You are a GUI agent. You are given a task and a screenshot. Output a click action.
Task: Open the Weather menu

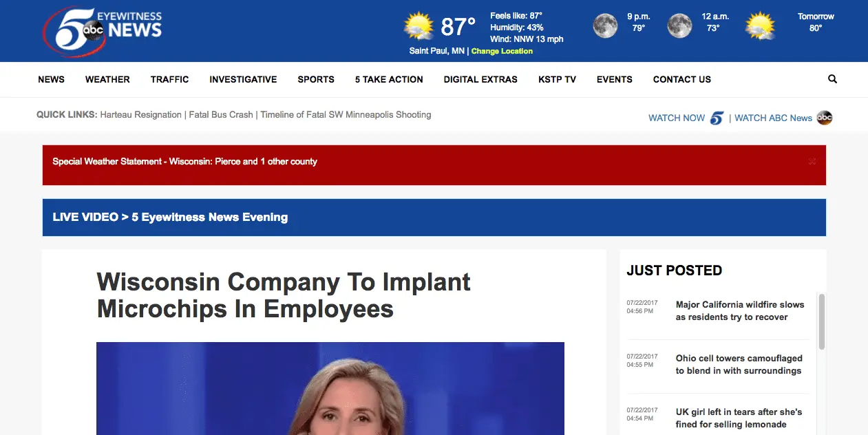coord(107,79)
